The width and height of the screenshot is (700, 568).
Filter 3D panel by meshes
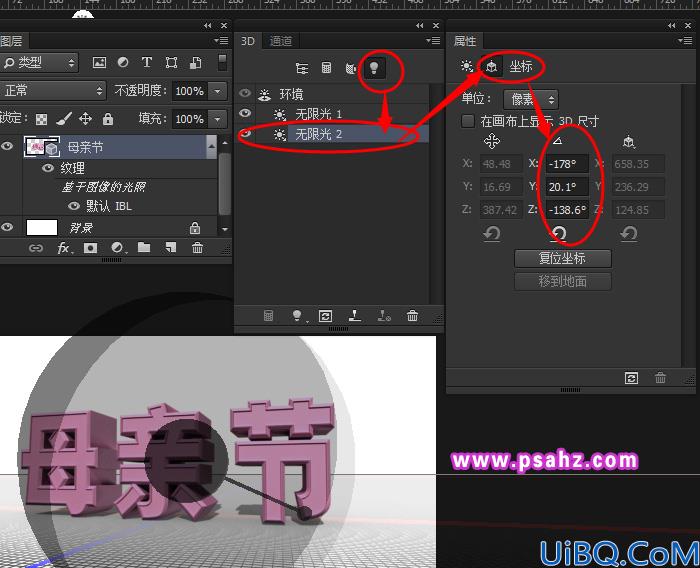point(326,68)
